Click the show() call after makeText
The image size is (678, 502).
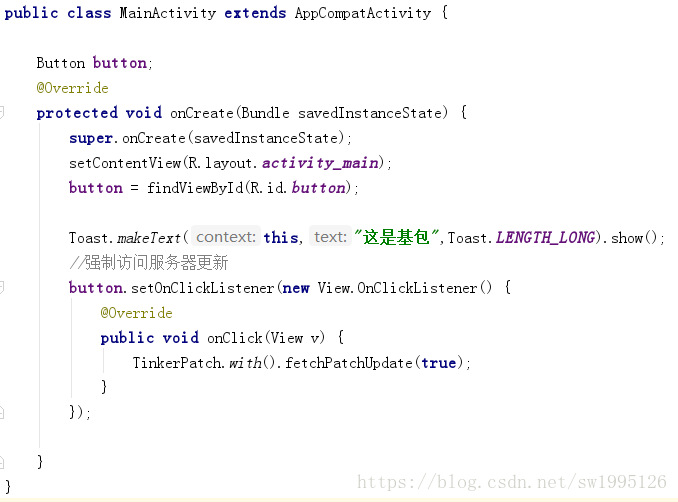click(634, 238)
